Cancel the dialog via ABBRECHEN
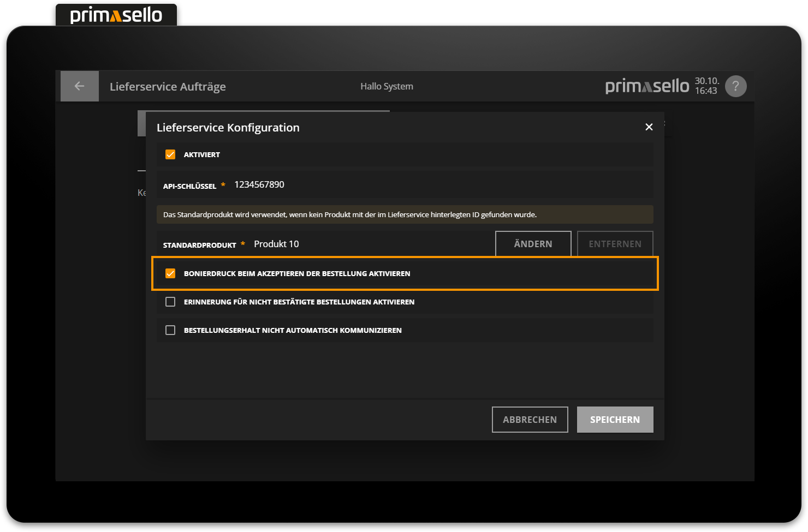The height and width of the screenshot is (532, 808). pyautogui.click(x=530, y=419)
